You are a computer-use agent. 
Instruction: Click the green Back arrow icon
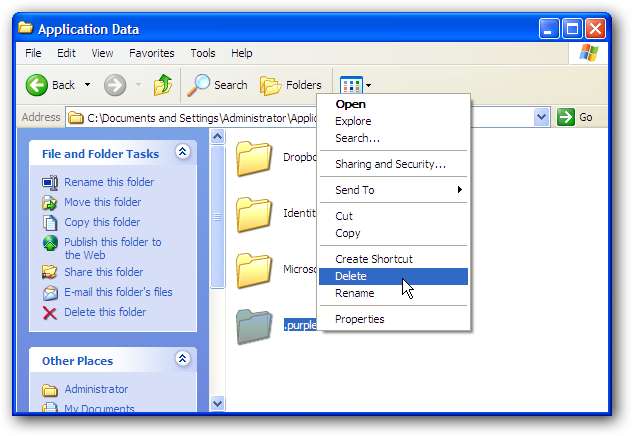37,85
